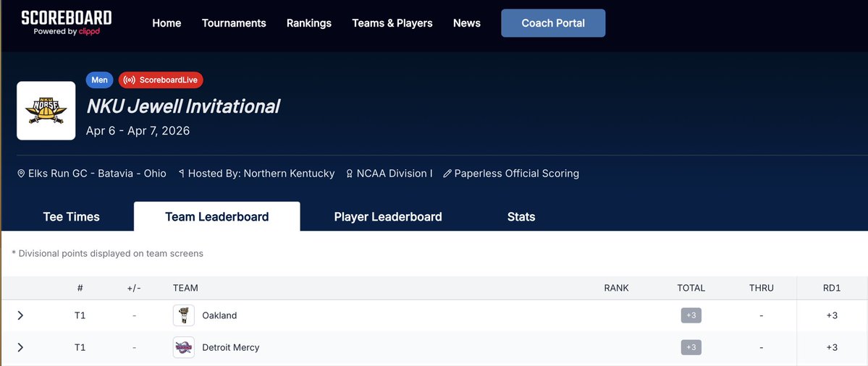The image size is (868, 366).
Task: Open the Stats tab
Action: pyautogui.click(x=521, y=217)
